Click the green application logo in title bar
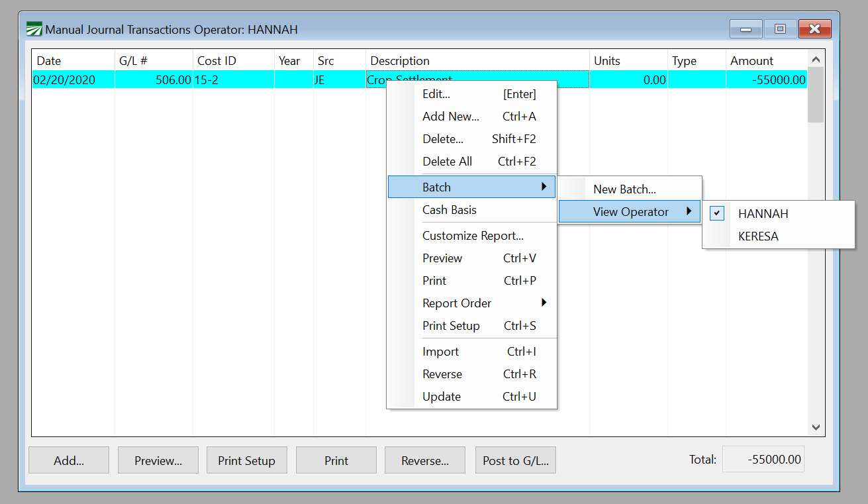Image resolution: width=868 pixels, height=504 pixels. click(x=35, y=28)
